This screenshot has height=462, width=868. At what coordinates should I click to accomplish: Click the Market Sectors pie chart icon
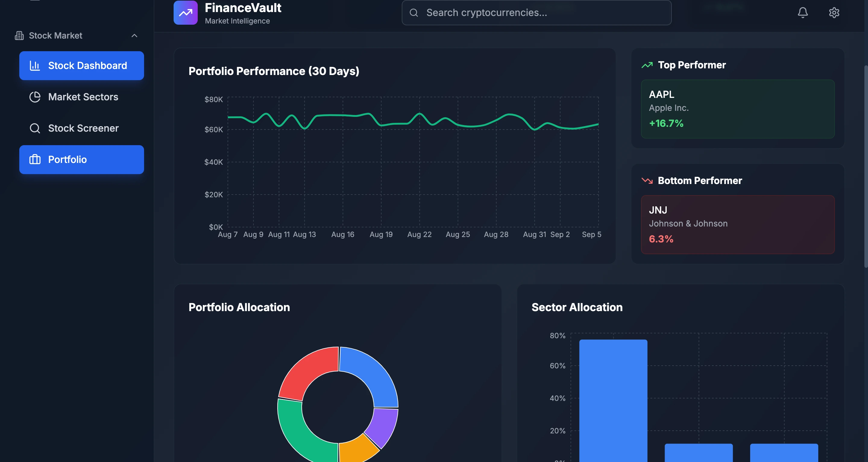[x=35, y=97]
